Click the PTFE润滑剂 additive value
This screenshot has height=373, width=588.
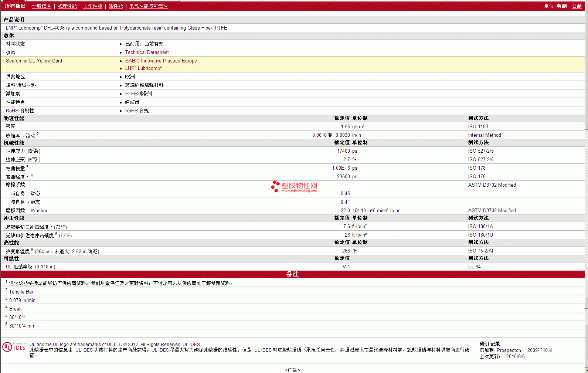(x=138, y=94)
